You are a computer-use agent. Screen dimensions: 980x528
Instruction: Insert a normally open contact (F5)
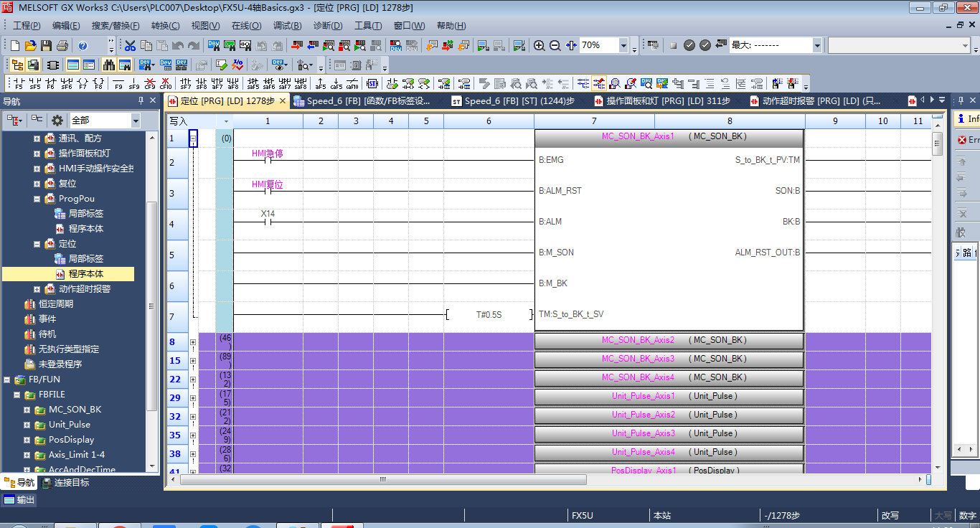19,83
